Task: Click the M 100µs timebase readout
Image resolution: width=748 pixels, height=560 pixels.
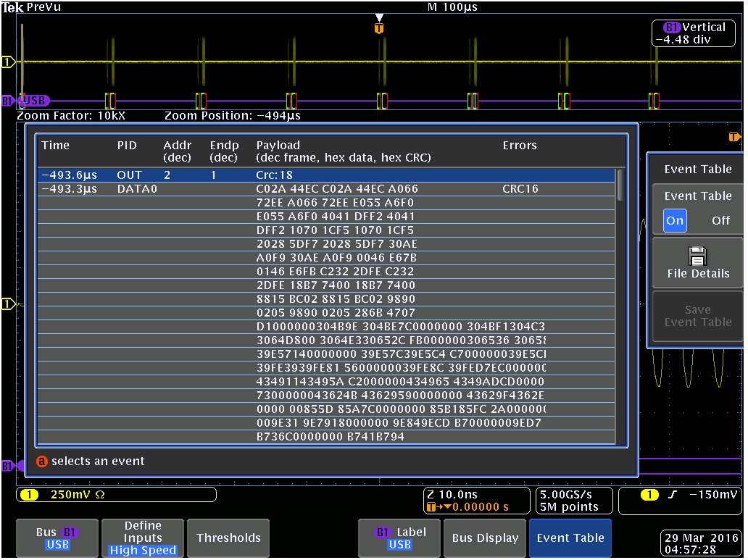Action: [x=452, y=7]
